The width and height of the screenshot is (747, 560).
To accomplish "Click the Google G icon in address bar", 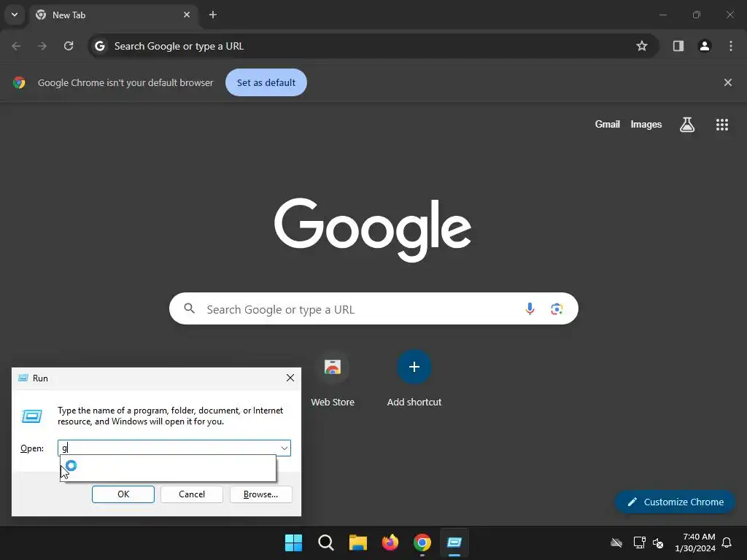I will click(x=99, y=46).
